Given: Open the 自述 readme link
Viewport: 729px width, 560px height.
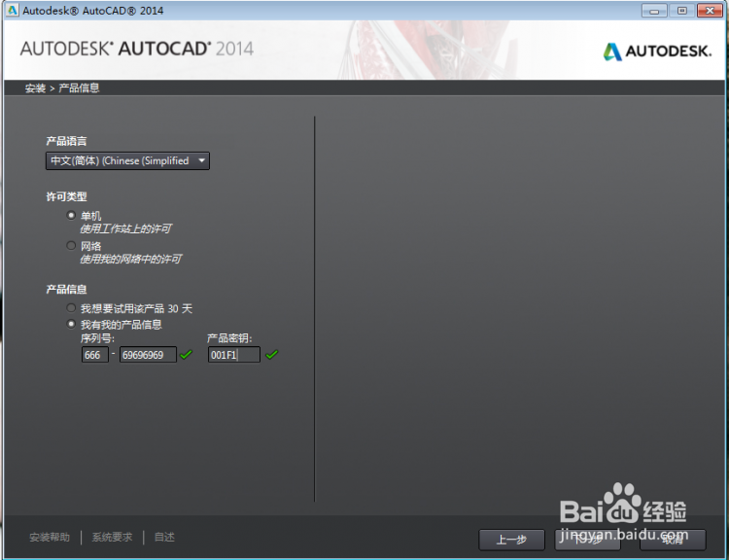Looking at the screenshot, I should click(x=164, y=538).
